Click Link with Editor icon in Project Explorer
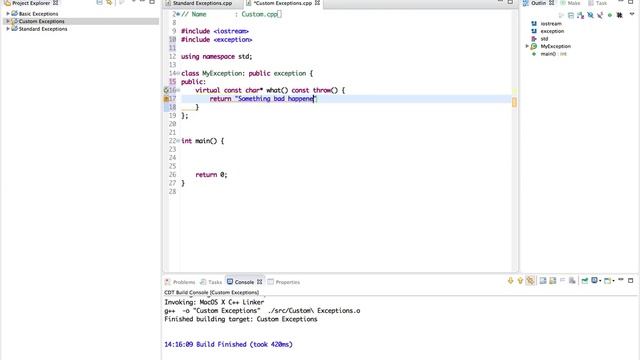 coord(109,2)
